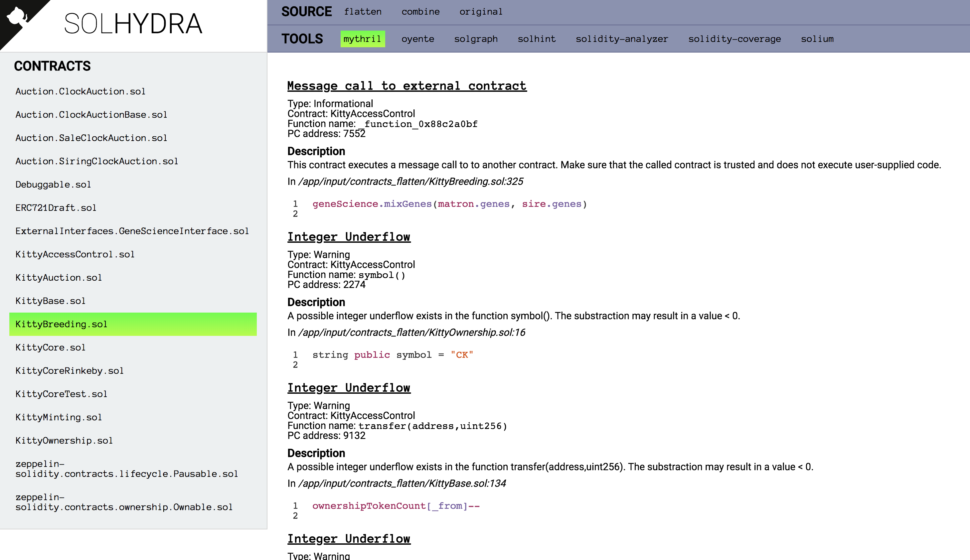The width and height of the screenshot is (970, 560).
Task: Select the ERC721Draft.sol contract
Action: (56, 208)
